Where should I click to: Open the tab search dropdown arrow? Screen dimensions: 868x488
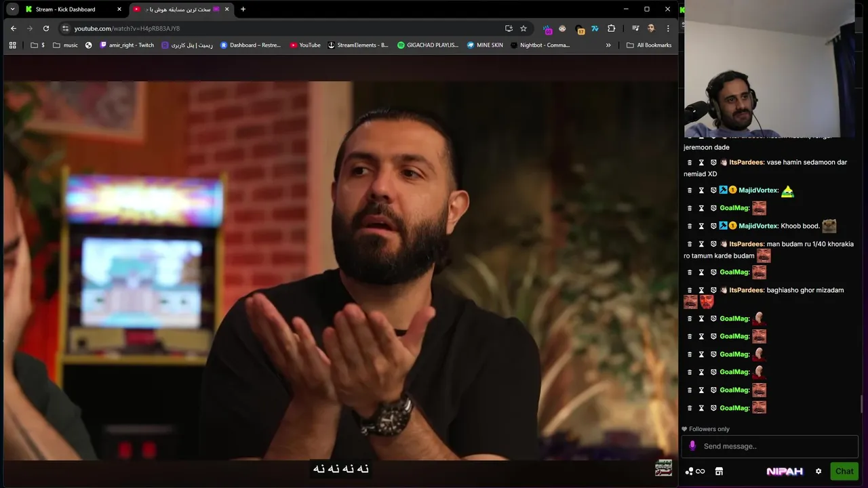pyautogui.click(x=12, y=9)
